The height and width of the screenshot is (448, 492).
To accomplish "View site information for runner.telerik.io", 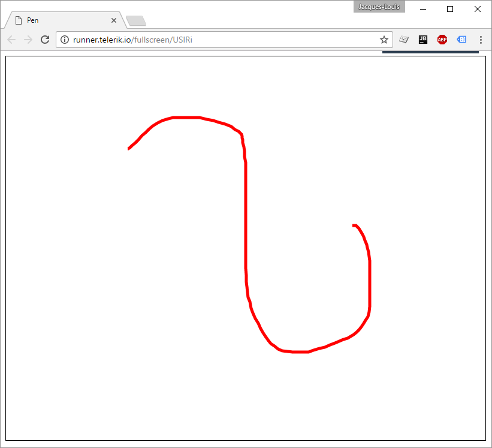I will [65, 40].
